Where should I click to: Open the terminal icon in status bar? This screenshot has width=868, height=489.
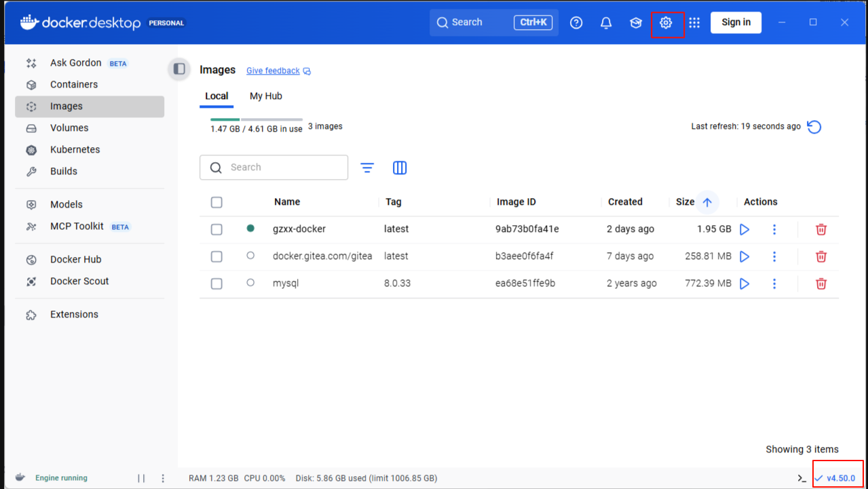(801, 478)
